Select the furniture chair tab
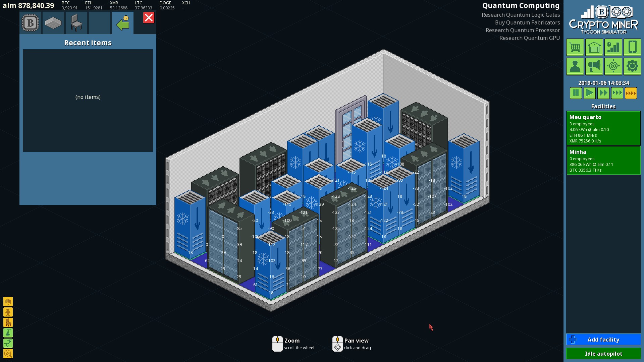Viewport: 644px width, 362px height. click(76, 23)
